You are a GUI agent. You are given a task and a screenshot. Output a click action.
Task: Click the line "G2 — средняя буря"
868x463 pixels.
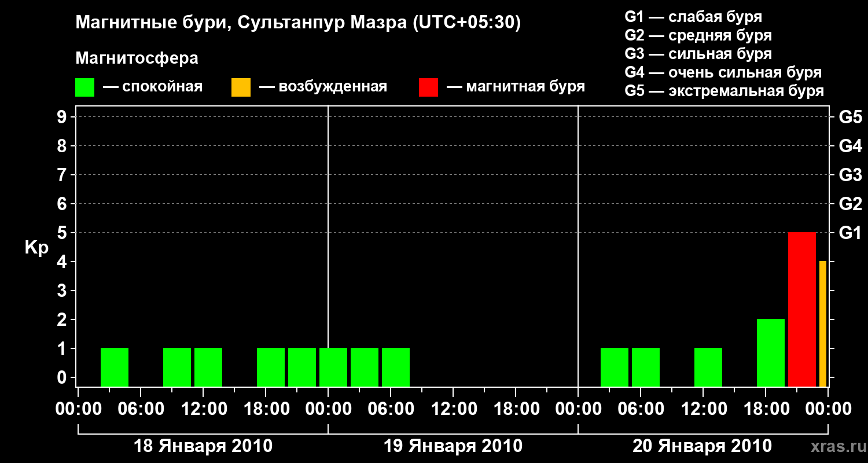698,35
